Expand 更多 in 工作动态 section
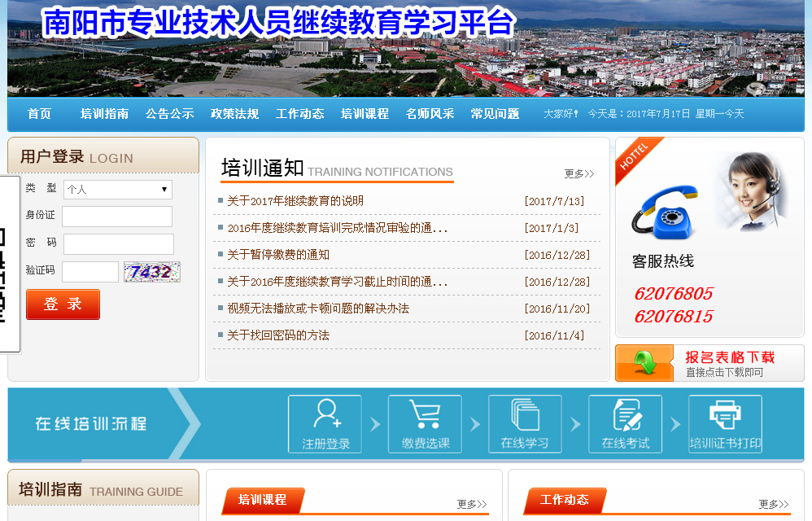The image size is (812, 521). [x=774, y=504]
